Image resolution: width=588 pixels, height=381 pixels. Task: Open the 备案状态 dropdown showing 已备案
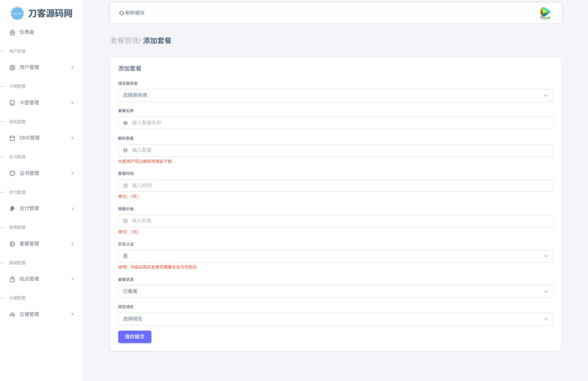tap(335, 291)
